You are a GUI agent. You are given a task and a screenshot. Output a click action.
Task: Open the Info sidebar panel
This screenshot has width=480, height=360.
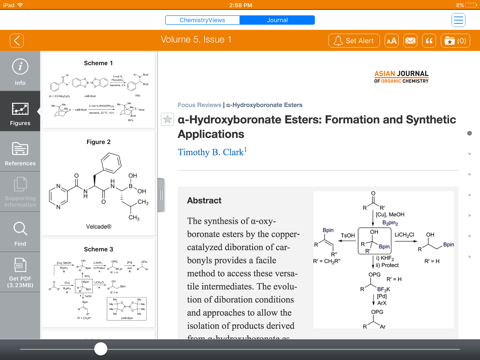20,71
